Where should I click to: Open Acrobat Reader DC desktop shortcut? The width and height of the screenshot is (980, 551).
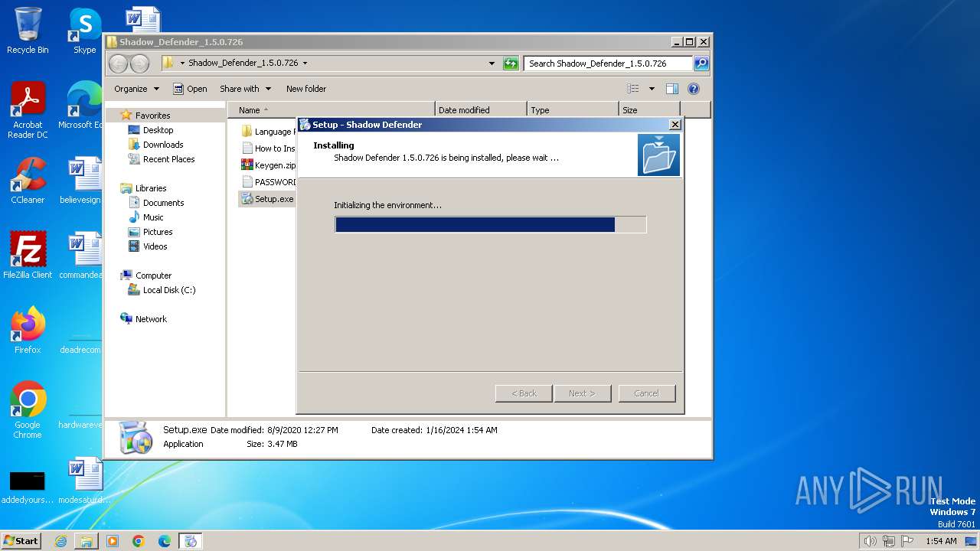pyautogui.click(x=28, y=110)
